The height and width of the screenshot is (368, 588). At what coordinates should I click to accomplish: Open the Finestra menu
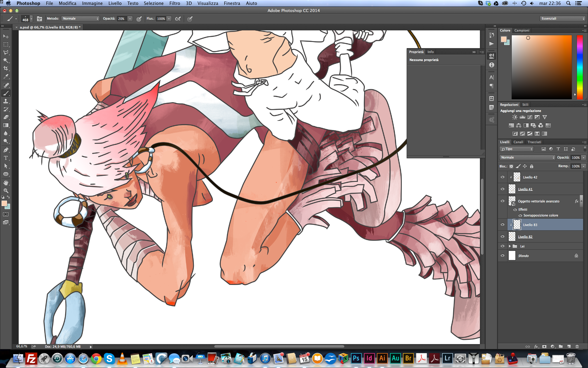click(232, 3)
